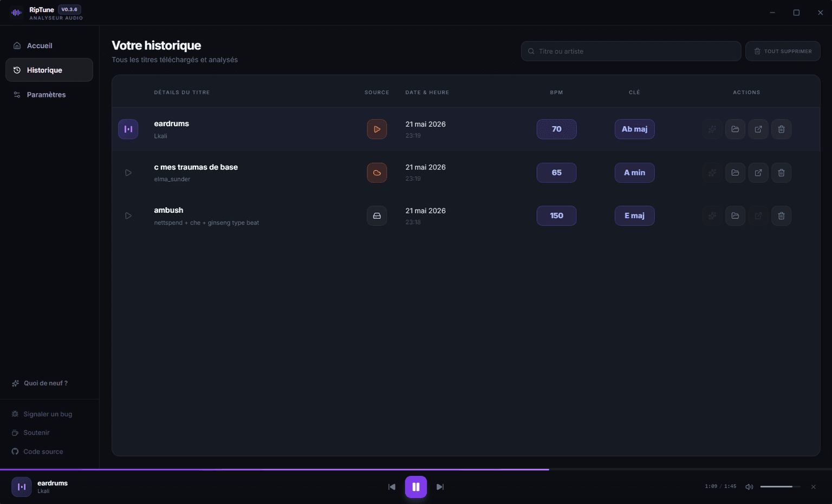Viewport: 832px width, 504px height.
Task: Click the Ab maj key badge
Action: pyautogui.click(x=634, y=129)
